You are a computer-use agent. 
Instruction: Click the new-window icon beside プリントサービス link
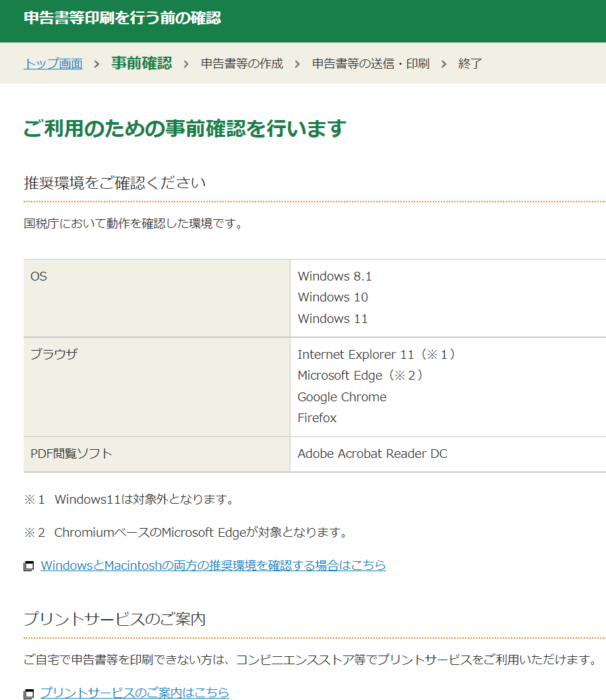click(x=29, y=693)
